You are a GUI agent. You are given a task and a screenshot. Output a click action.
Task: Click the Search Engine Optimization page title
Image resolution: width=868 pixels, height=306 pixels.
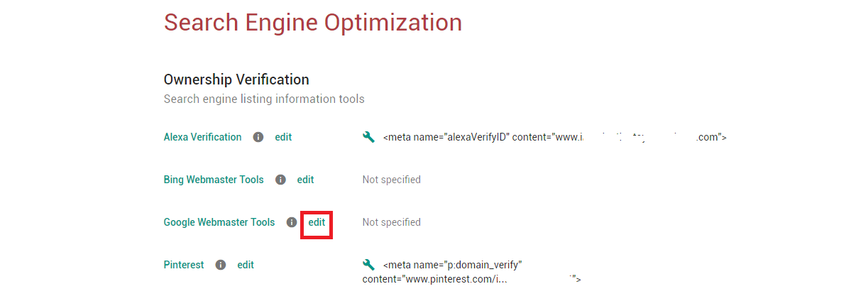coord(313,23)
